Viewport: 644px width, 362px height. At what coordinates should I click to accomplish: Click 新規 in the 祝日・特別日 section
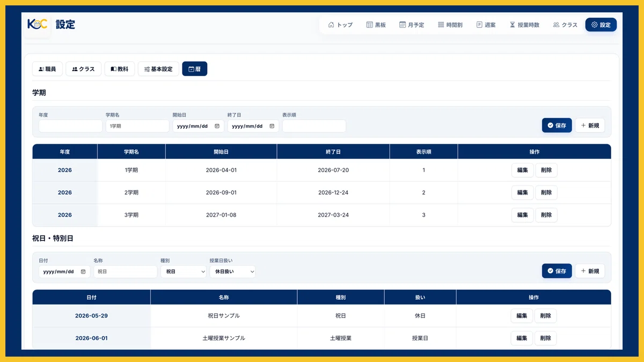coord(590,271)
